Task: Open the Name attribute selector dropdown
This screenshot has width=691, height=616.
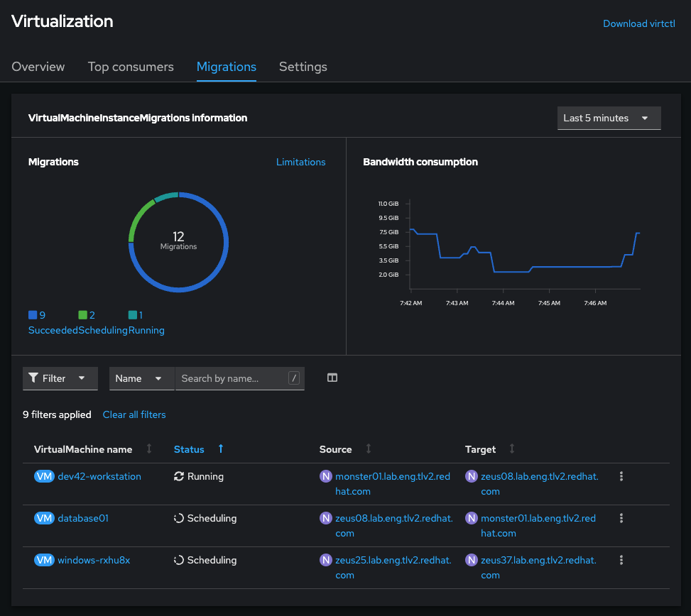Action: click(x=141, y=378)
